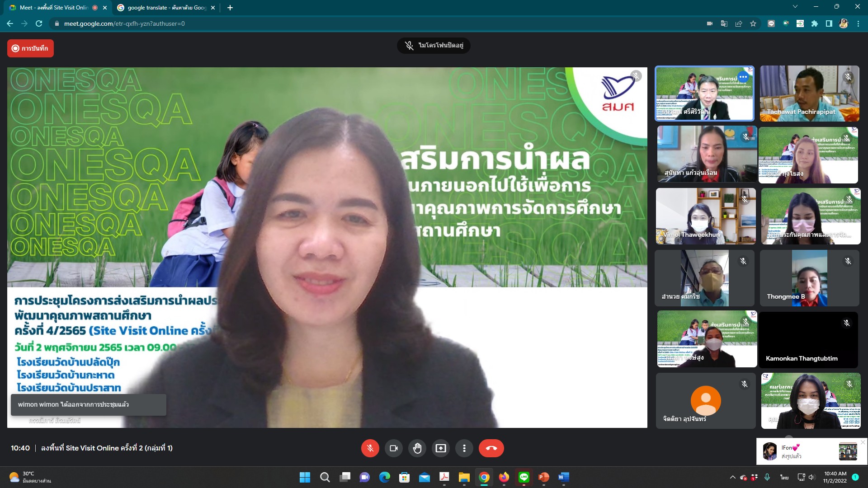
Task: Expand hidden system tray icons chevron
Action: coord(732,477)
